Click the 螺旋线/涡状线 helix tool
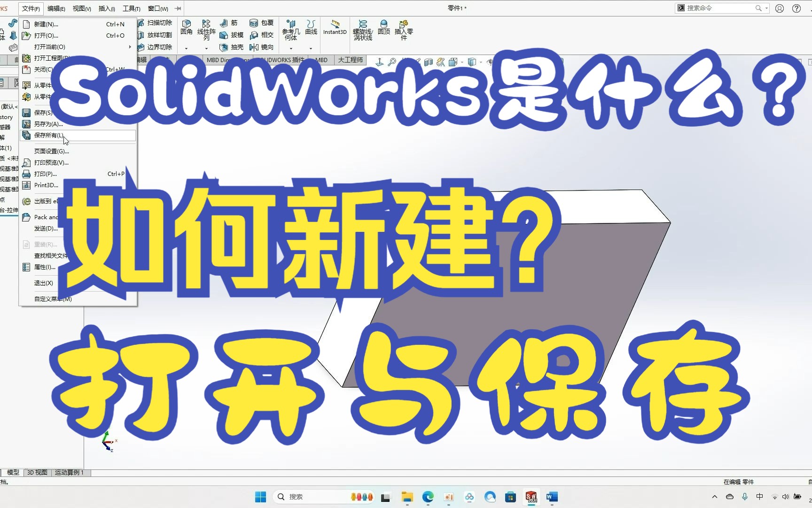Screen dimensions: 812x508 coord(363,30)
